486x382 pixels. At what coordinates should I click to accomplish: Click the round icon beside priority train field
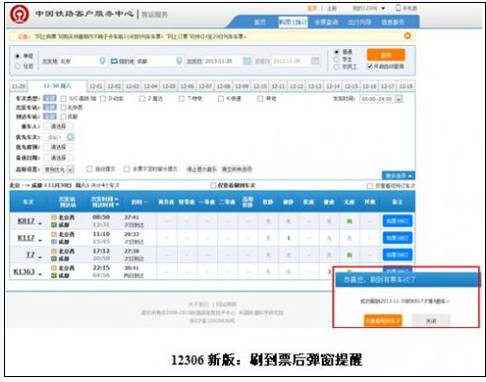click(70, 137)
